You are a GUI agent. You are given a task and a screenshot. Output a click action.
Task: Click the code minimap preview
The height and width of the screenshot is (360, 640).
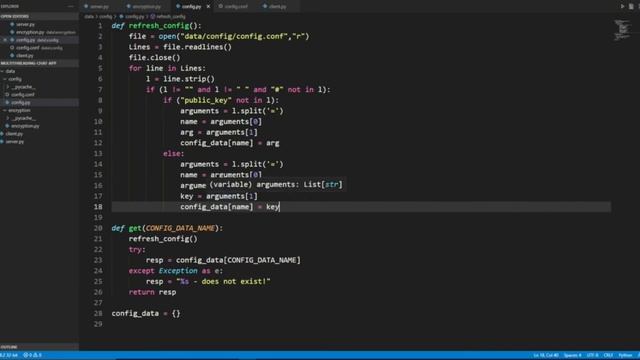tap(622, 30)
